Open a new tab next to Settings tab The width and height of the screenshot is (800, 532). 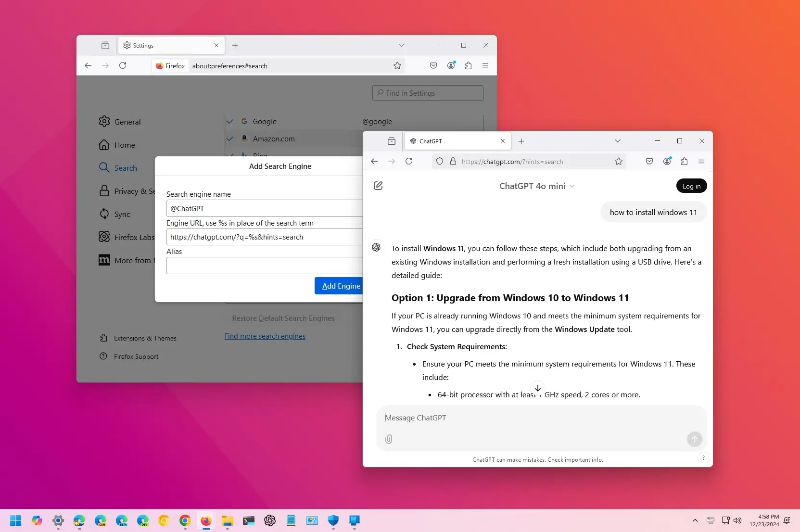(x=235, y=45)
